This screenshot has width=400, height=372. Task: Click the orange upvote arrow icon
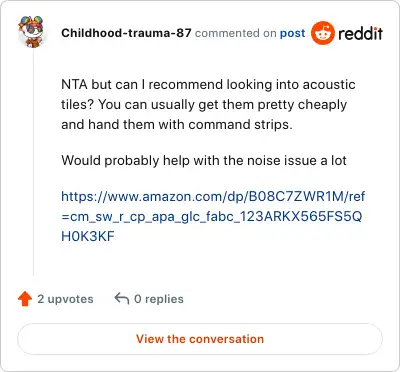pos(25,299)
